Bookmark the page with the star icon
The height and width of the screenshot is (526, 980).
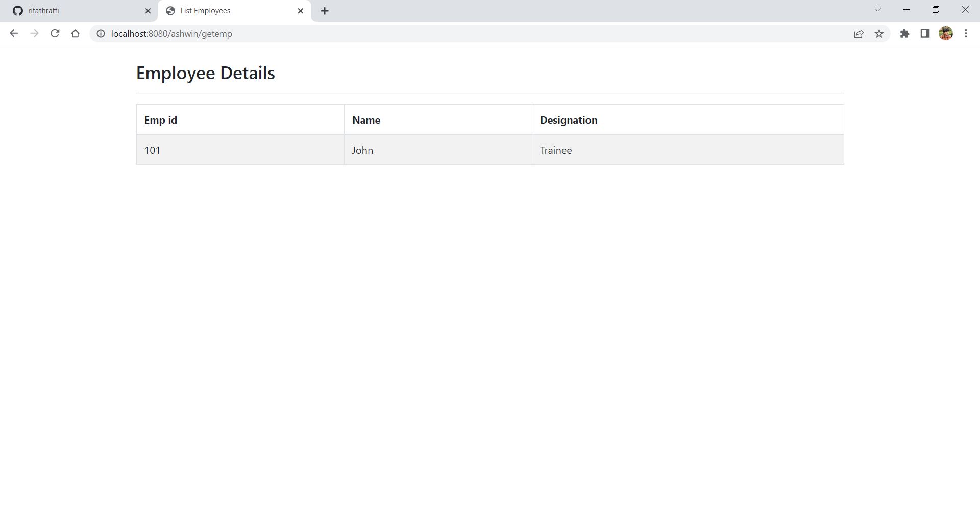879,33
